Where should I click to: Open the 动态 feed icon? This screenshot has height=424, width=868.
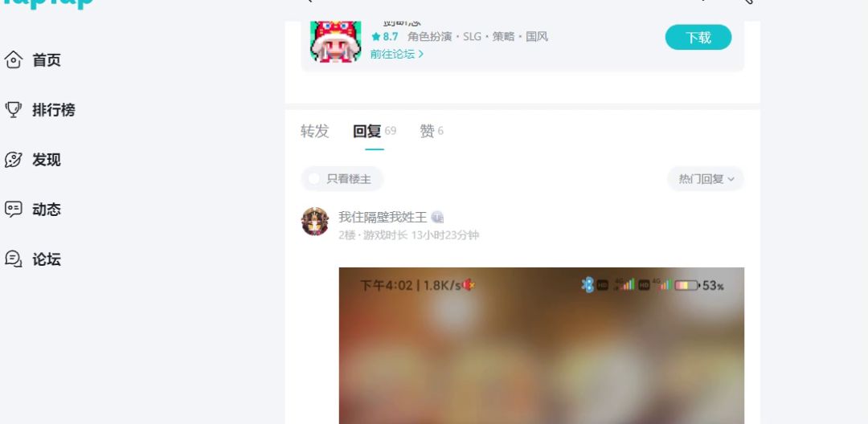coord(14,209)
